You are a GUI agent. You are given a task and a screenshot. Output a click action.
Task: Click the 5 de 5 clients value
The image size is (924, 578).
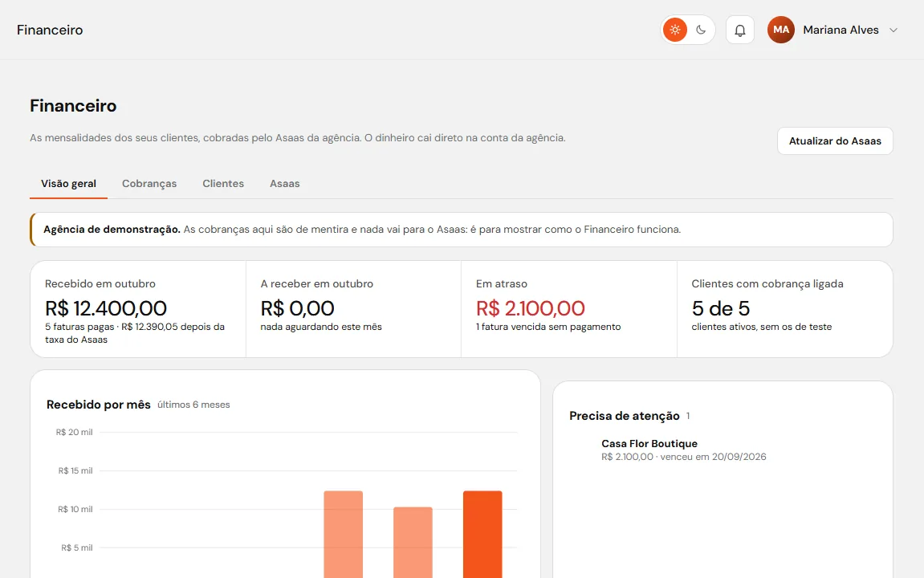point(721,308)
